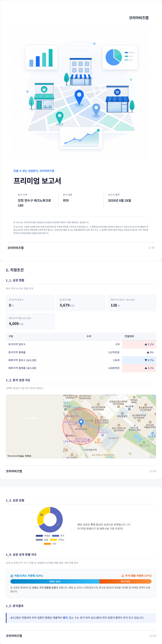
Task: Click the 2026년 8월 28일 report date
Action: (119, 200)
